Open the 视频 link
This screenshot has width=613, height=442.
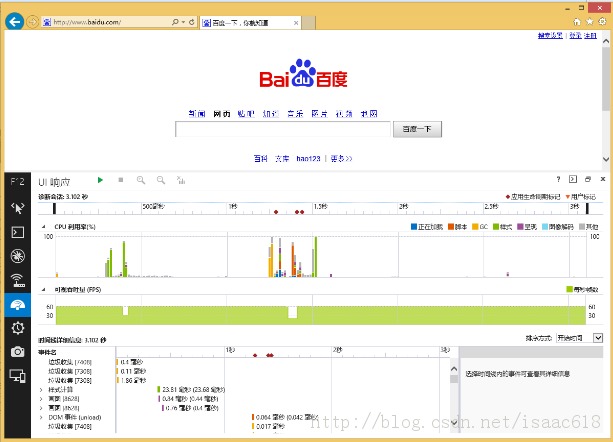344,114
